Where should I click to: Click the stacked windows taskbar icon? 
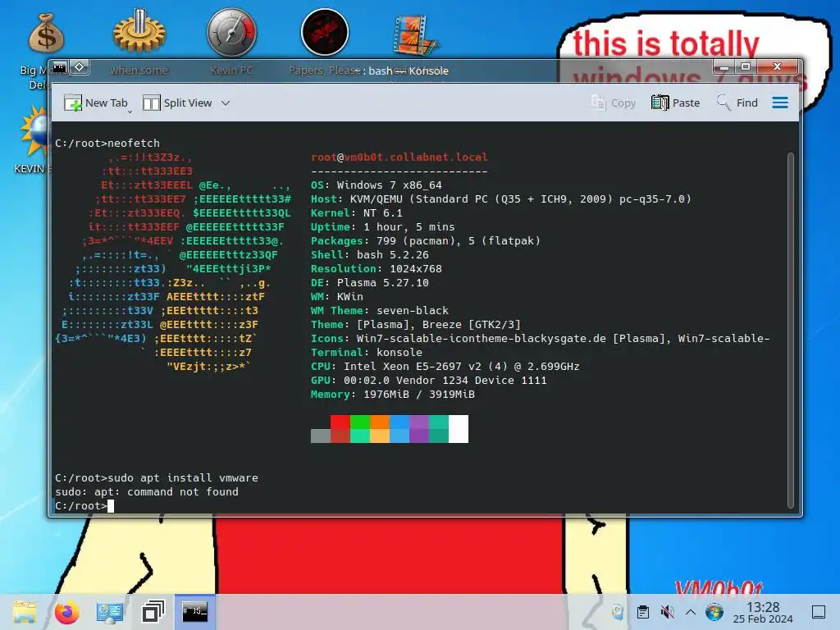(x=153, y=612)
